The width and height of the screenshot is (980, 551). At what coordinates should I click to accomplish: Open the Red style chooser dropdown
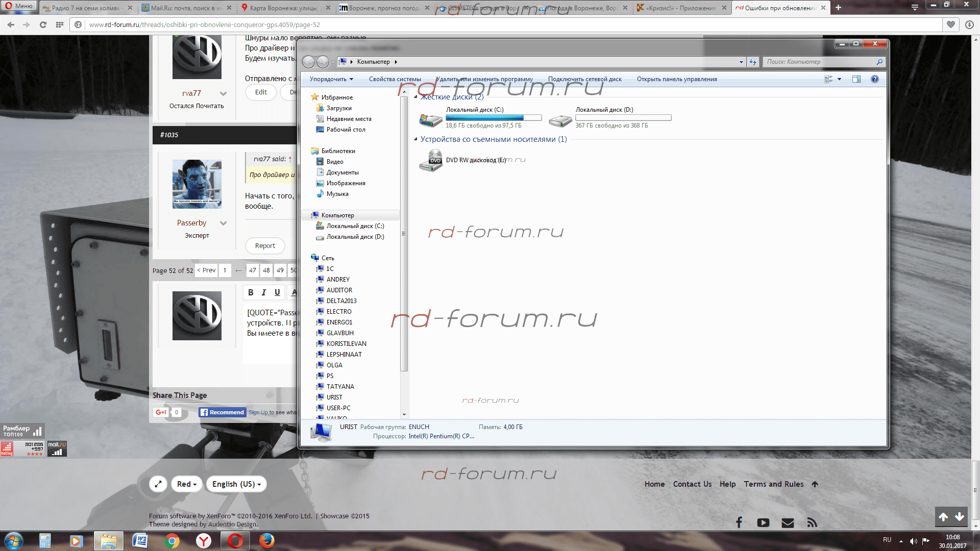(x=186, y=484)
